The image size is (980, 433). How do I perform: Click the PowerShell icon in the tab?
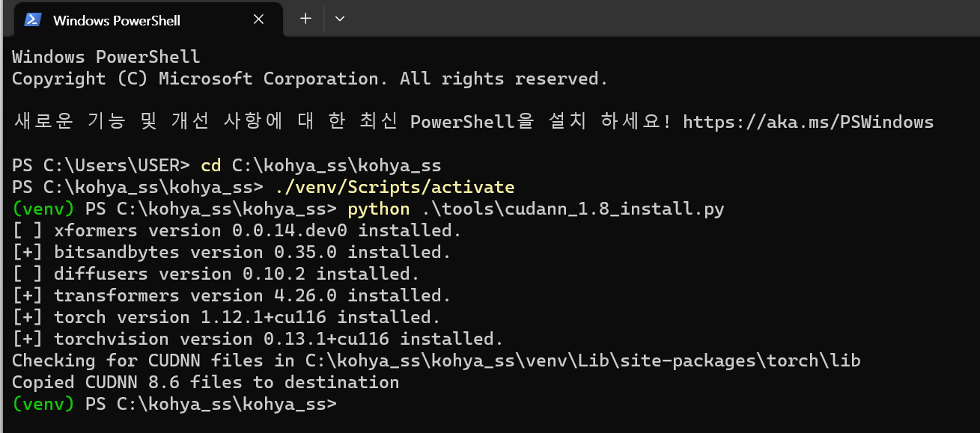[33, 20]
